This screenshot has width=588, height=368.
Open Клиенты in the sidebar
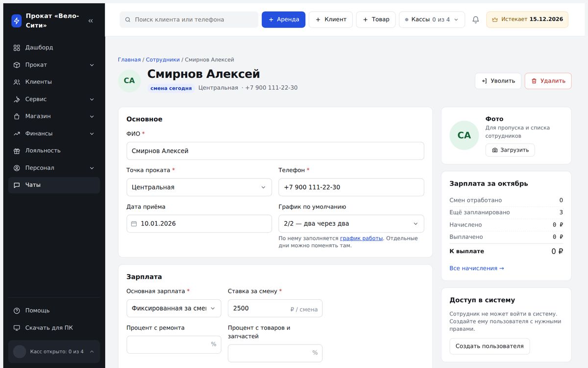(x=54, y=82)
